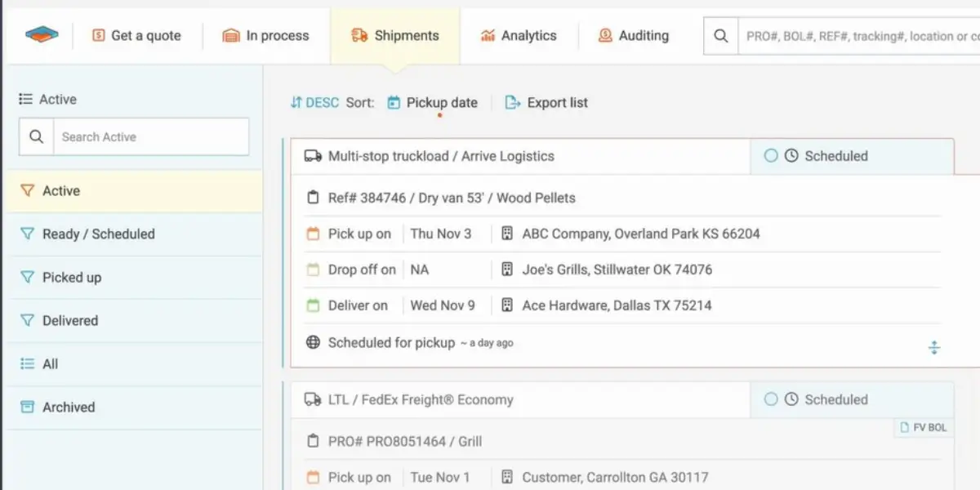Toggle the status circle on Arrive Logistics card
This screenshot has width=980, height=490.
click(770, 155)
